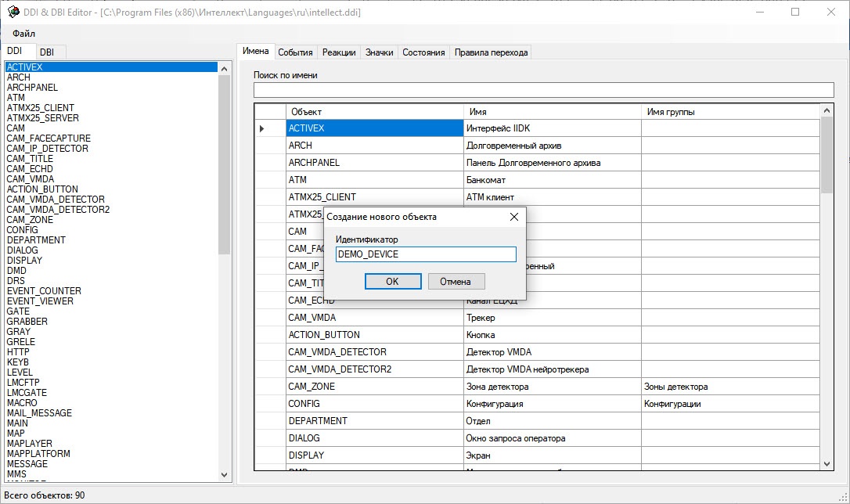Image resolution: width=850 pixels, height=504 pixels.
Task: Switch to the DBI tab
Action: click(47, 52)
